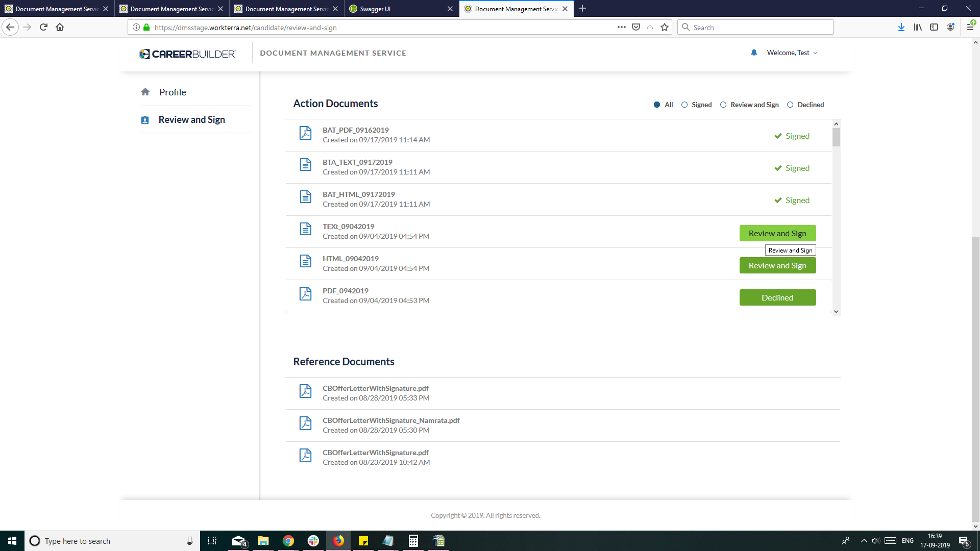Click the Review and Sign badge icon

click(x=145, y=120)
